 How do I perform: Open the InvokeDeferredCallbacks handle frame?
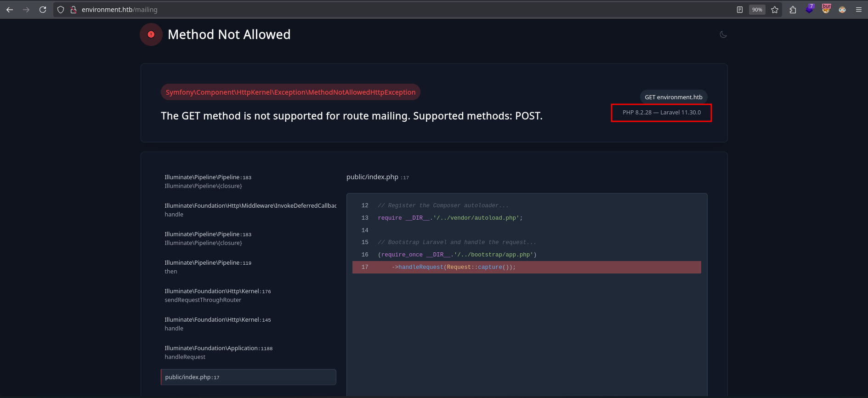click(x=249, y=210)
